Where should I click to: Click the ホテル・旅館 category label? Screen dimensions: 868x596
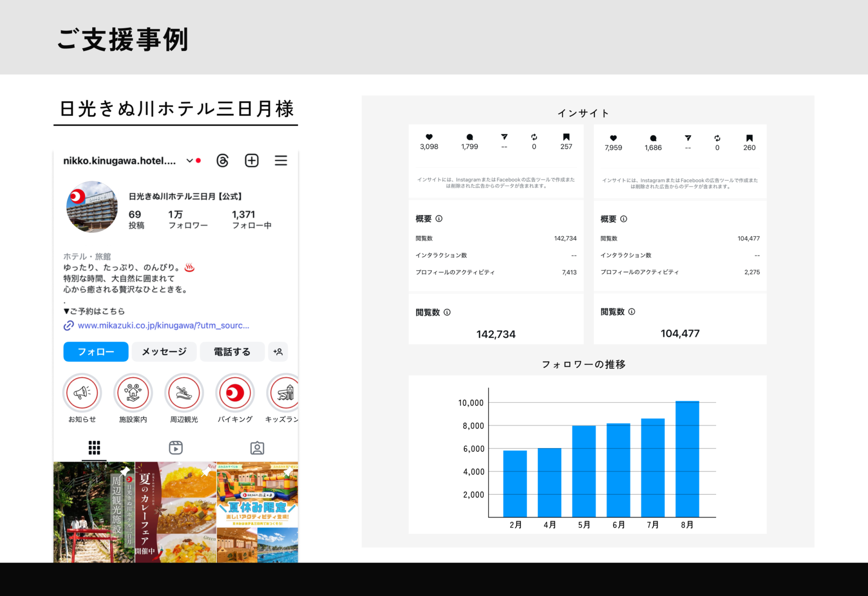tap(87, 256)
